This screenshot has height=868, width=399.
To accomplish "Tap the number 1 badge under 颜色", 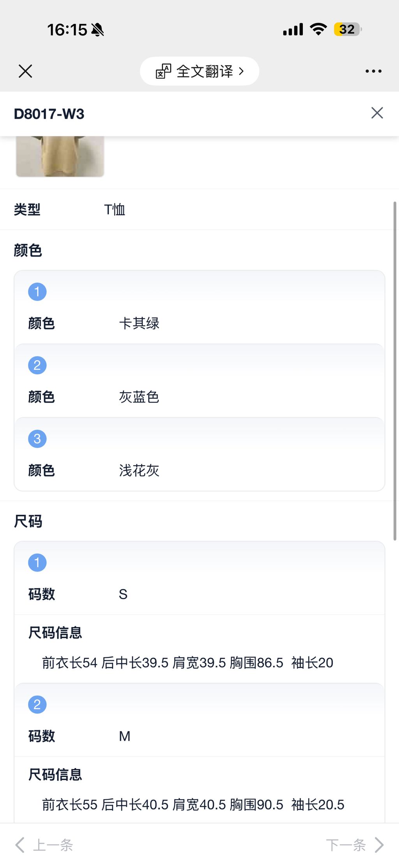I will click(x=37, y=292).
